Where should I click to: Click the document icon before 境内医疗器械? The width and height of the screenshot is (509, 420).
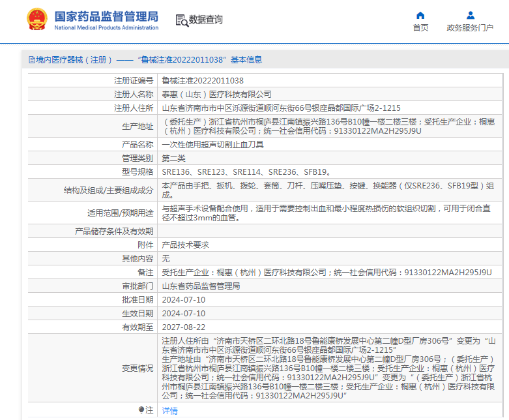[x=32, y=60]
